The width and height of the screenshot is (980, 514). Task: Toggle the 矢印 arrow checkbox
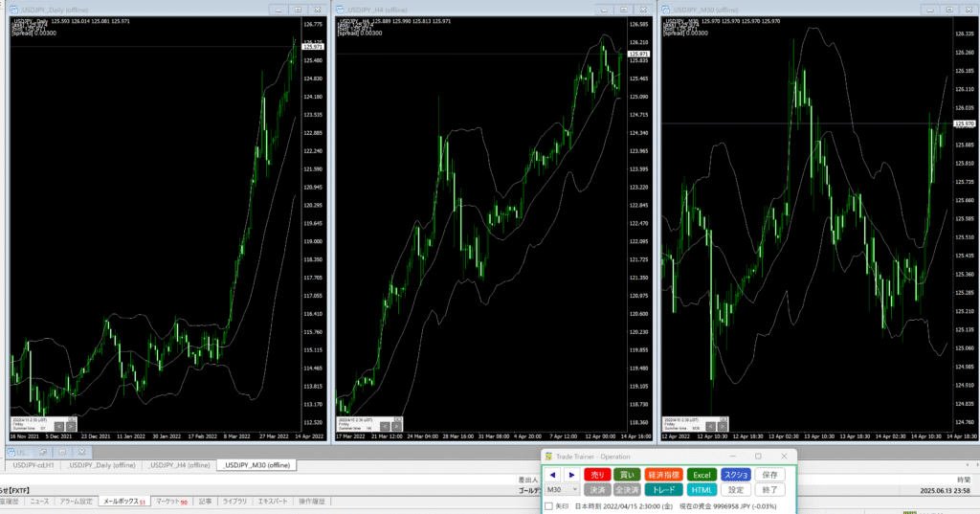click(x=548, y=506)
